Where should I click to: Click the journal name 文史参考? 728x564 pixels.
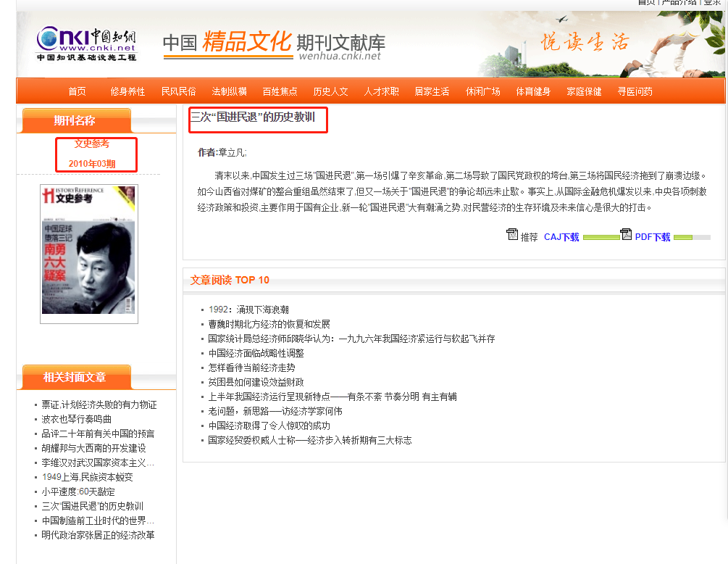(92, 144)
